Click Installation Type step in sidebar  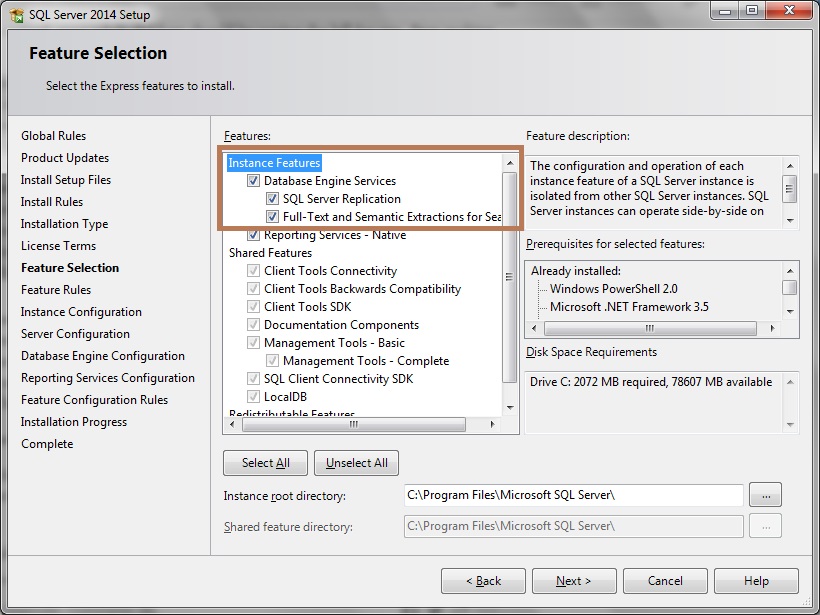pos(64,224)
